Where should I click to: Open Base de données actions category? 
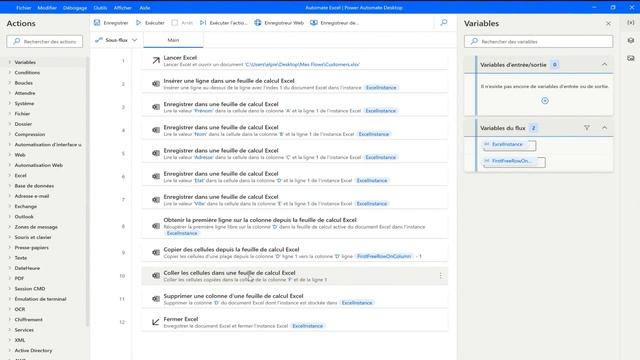34,186
